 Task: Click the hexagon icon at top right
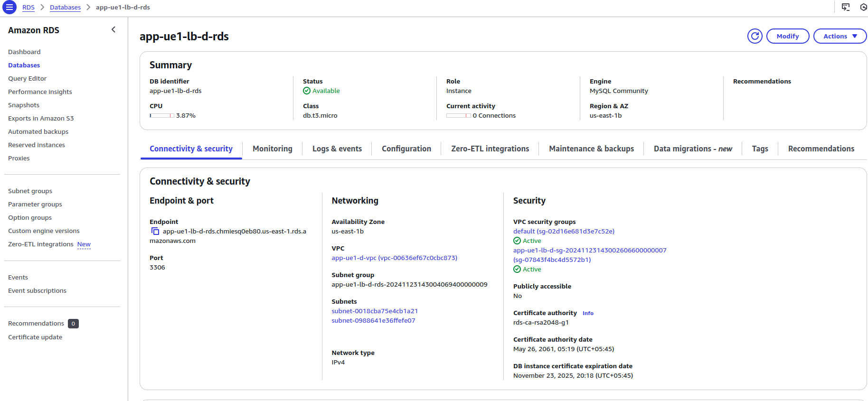coord(863,7)
